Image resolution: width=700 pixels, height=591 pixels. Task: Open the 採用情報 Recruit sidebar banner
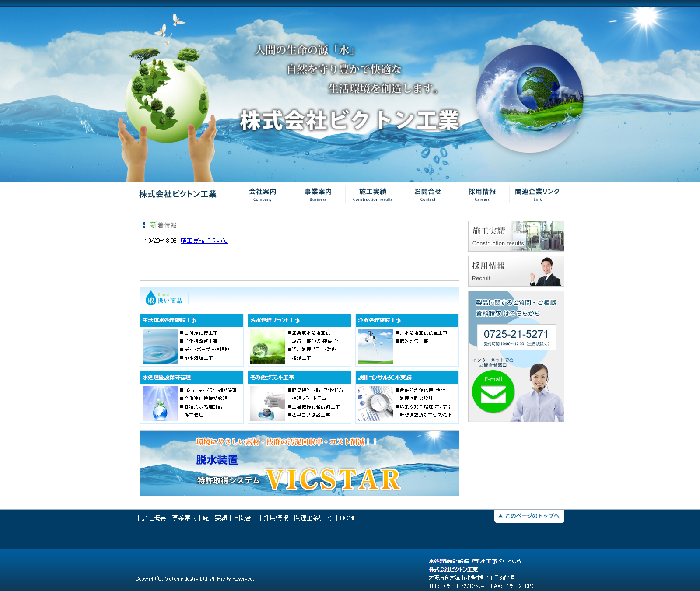tap(516, 271)
